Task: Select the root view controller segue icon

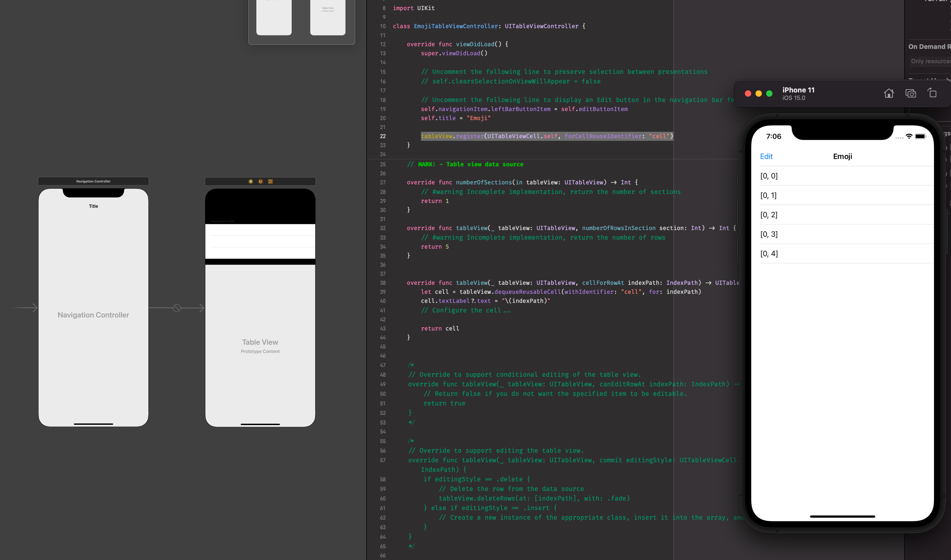Action: [177, 308]
